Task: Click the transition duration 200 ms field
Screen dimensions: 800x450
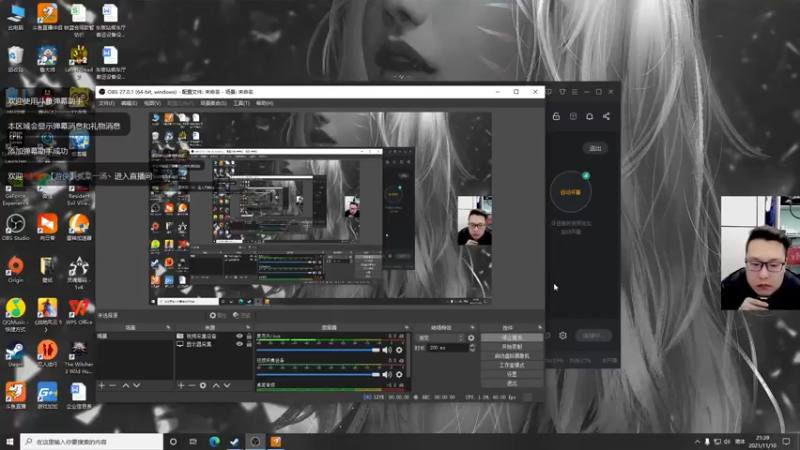Action: point(448,347)
